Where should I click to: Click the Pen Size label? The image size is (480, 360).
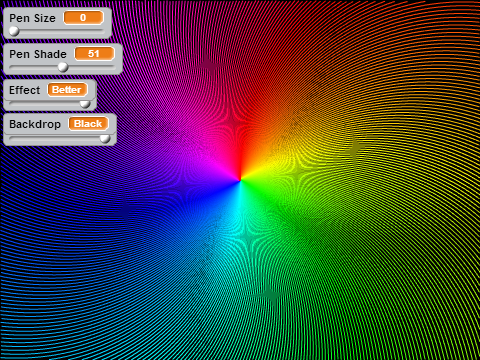32,18
